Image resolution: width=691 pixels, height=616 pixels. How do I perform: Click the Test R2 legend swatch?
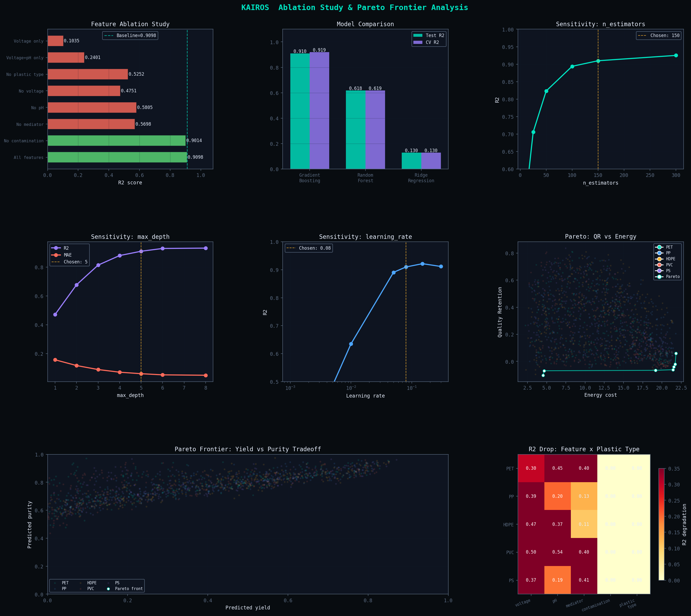418,35
